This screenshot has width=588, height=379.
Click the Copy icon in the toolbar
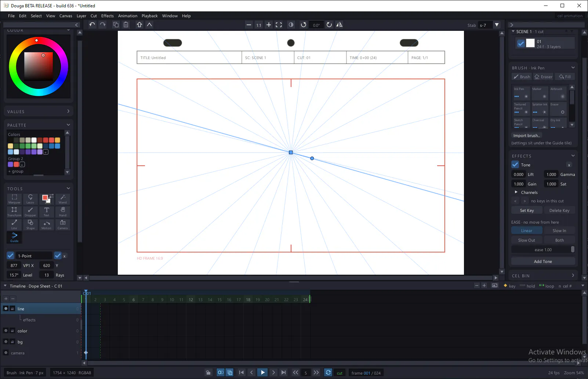coord(116,25)
